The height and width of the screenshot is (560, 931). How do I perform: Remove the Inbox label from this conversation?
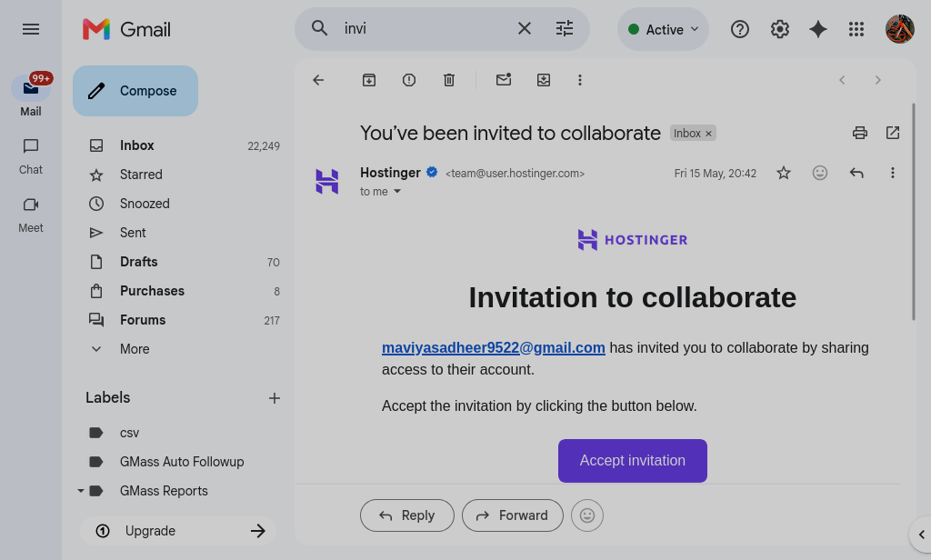coord(708,134)
